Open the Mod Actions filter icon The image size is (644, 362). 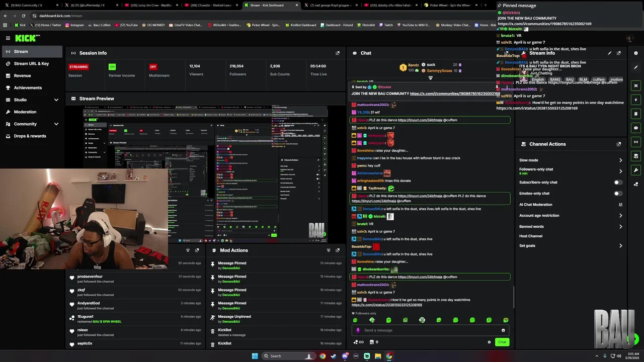click(329, 250)
